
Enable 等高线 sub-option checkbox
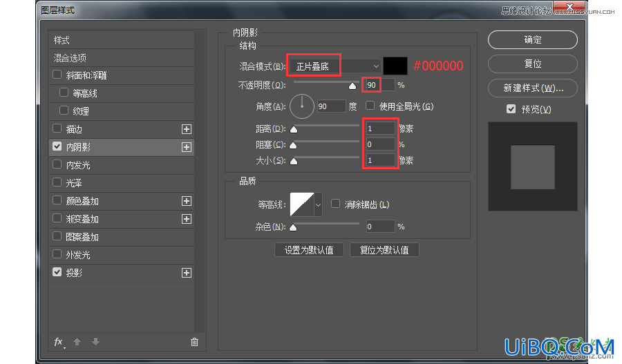click(64, 93)
